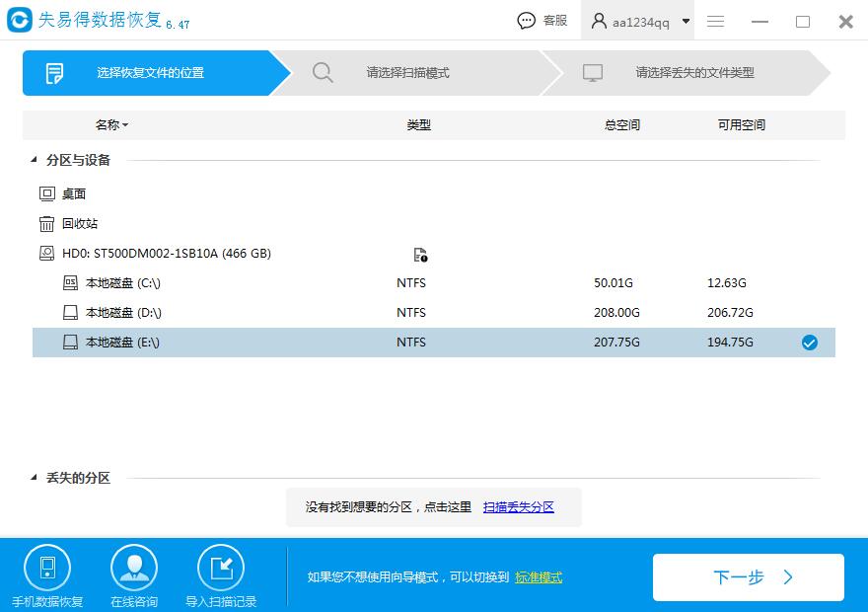Screen dimensions: 868x612
Task: Click the hamburger menu icon top right
Action: 715,20
